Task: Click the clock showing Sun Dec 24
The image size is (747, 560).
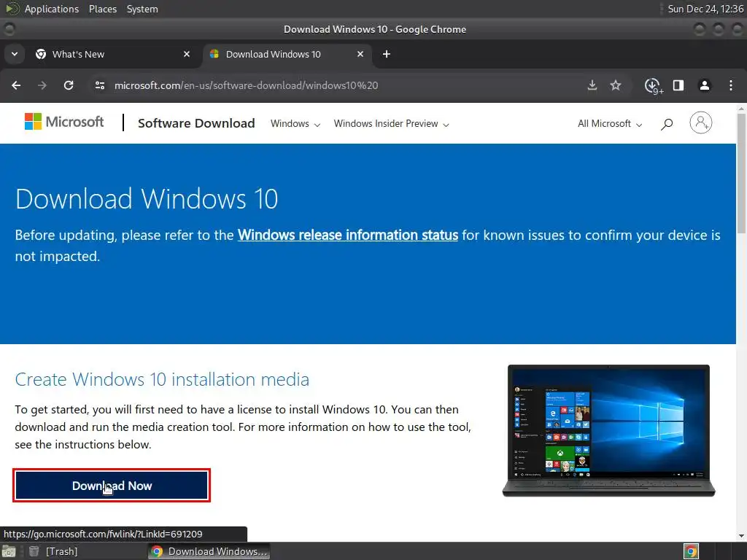Action: 705,9
